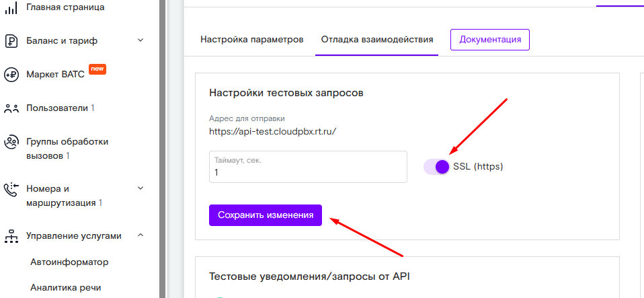Collapse the Управление услугами section chevron
Image resolution: width=644 pixels, height=298 pixels.
pyautogui.click(x=140, y=235)
